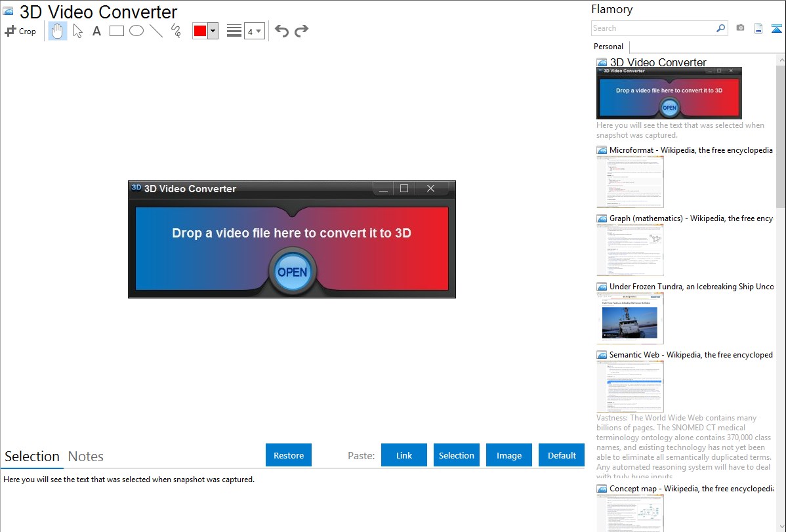The width and height of the screenshot is (786, 532).
Task: Click the sidebar scrollbar thumb
Action: click(781, 136)
